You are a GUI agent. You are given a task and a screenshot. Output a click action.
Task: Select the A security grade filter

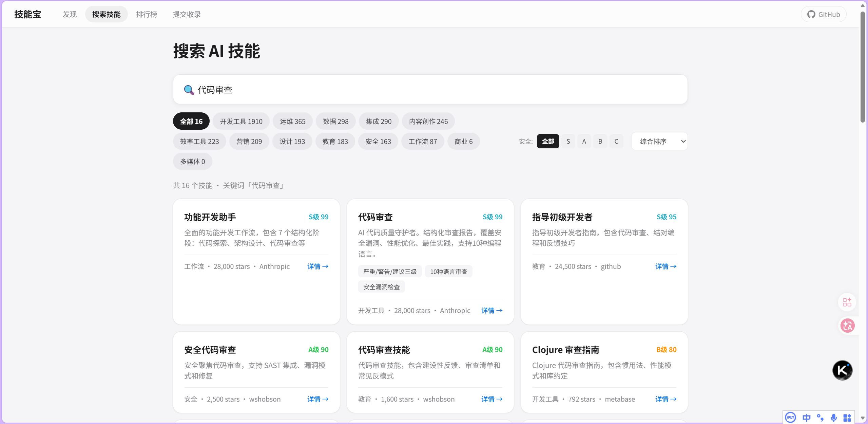[x=584, y=141]
